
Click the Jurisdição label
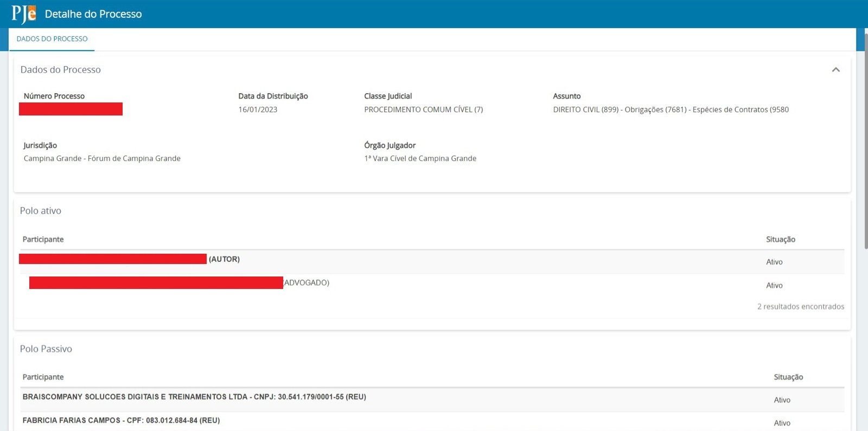40,145
